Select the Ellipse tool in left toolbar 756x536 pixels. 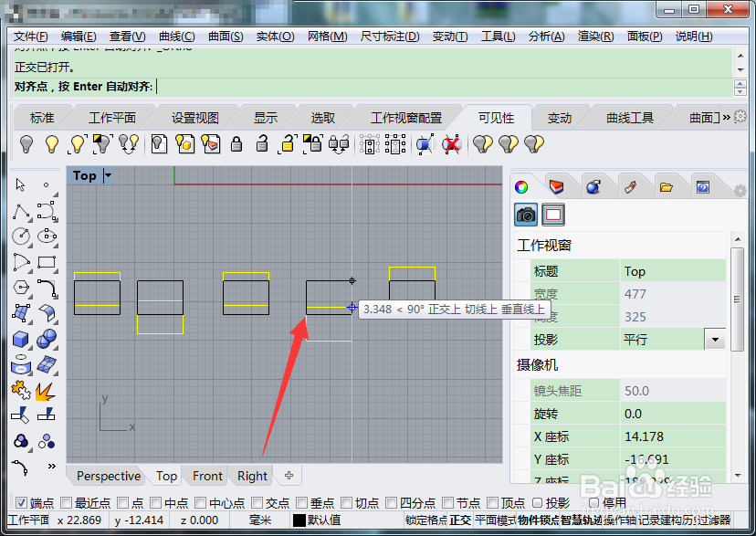[47, 236]
